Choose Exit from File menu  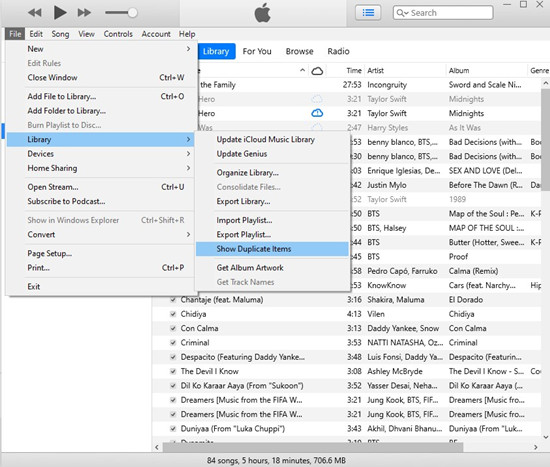[100, 287]
